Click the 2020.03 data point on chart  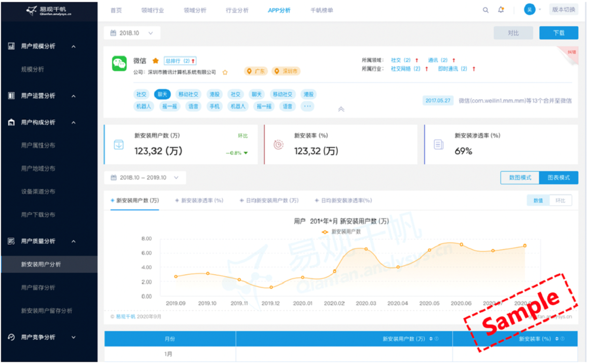[366, 249]
